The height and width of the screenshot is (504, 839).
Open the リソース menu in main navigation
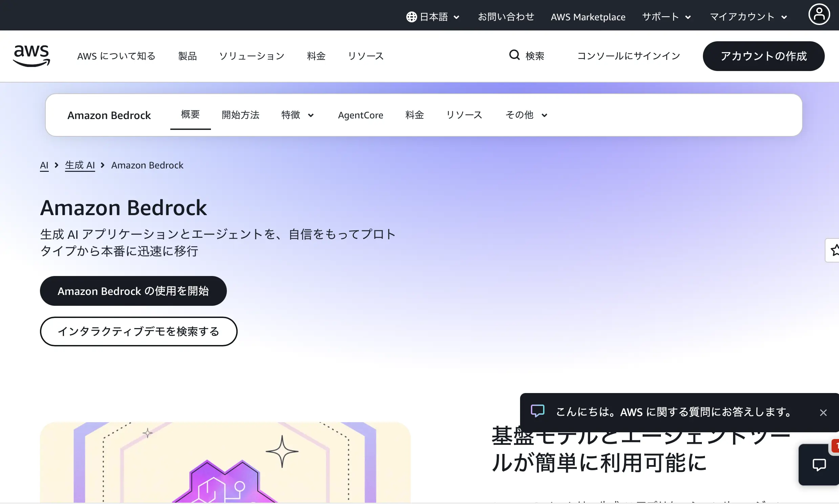[x=366, y=56]
